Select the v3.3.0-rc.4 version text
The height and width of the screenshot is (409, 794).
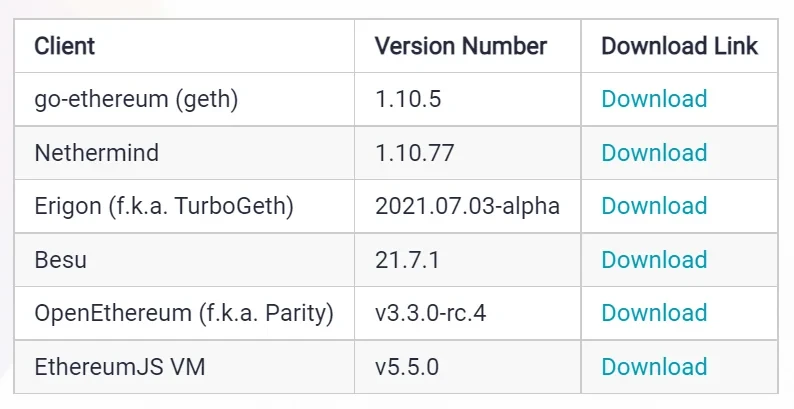(x=430, y=313)
